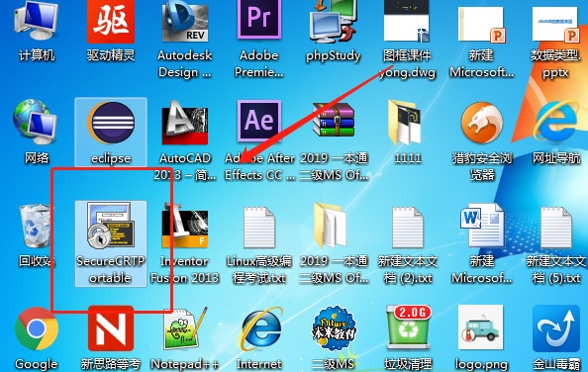Select the 图框课件yong.dwg file icon
588x372 pixels.
(x=407, y=21)
